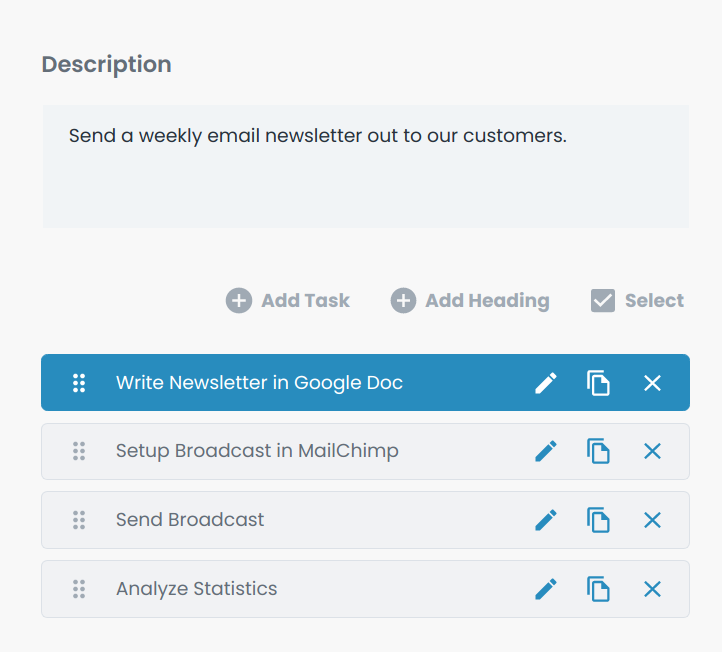Toggle the Select checkbox option
This screenshot has width=722, height=652.
coord(637,301)
